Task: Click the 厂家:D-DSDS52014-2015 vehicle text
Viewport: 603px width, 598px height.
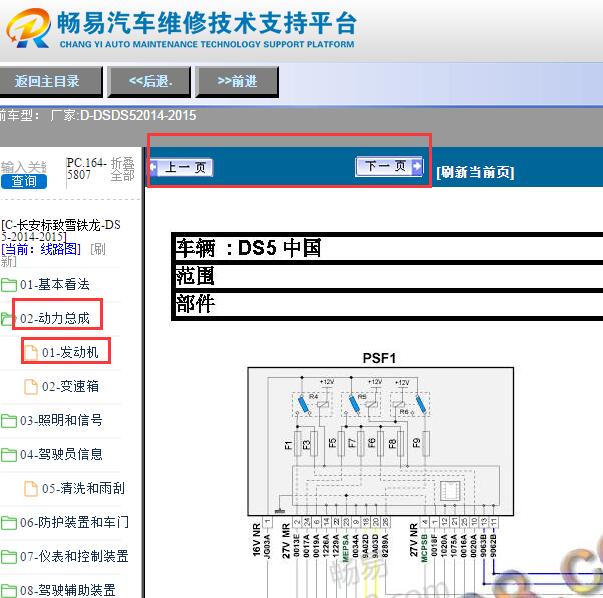Action: (123, 115)
